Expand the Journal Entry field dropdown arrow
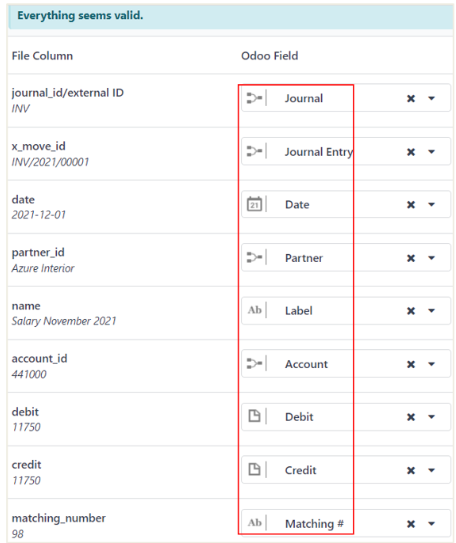This screenshot has width=456, height=543. [x=431, y=152]
